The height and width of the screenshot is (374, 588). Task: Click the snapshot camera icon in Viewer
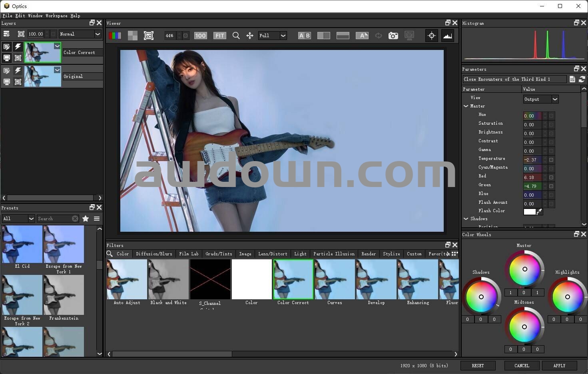(x=393, y=36)
